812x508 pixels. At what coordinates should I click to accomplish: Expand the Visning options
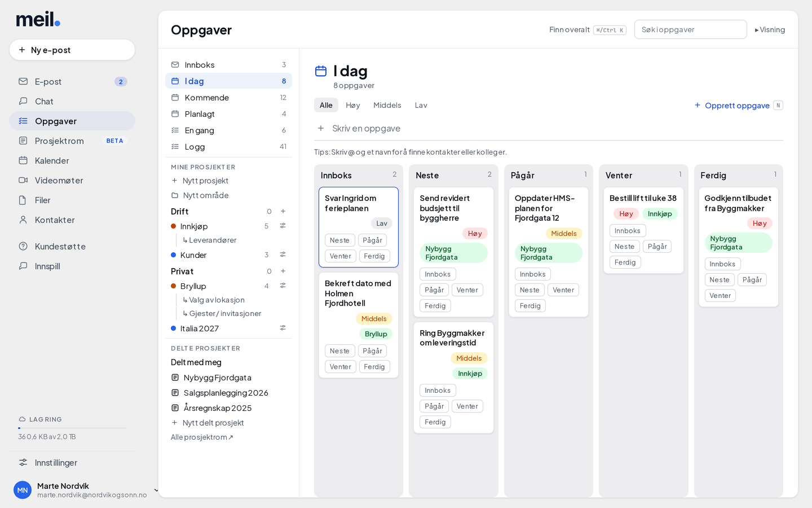point(770,29)
